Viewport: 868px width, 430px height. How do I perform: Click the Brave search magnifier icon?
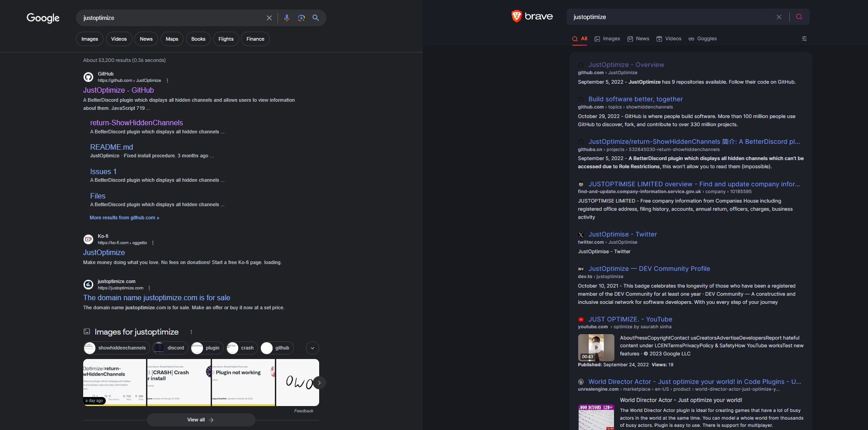(x=799, y=17)
